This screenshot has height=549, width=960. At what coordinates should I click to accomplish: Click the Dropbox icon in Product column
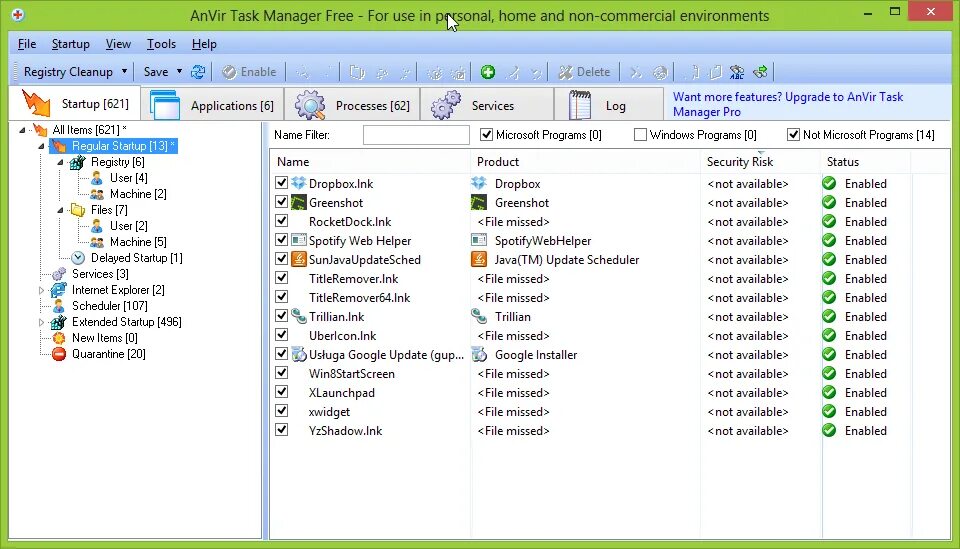(x=479, y=183)
